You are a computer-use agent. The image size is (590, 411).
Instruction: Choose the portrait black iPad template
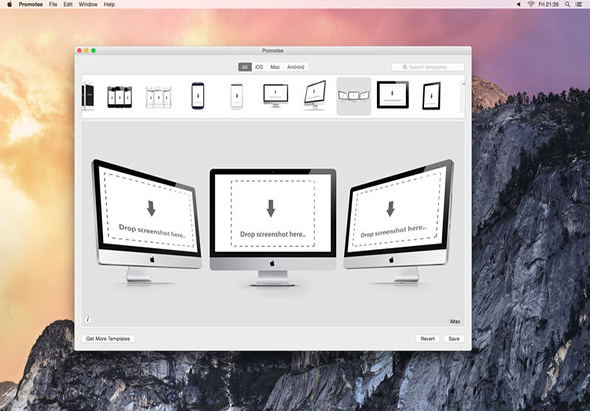(431, 96)
